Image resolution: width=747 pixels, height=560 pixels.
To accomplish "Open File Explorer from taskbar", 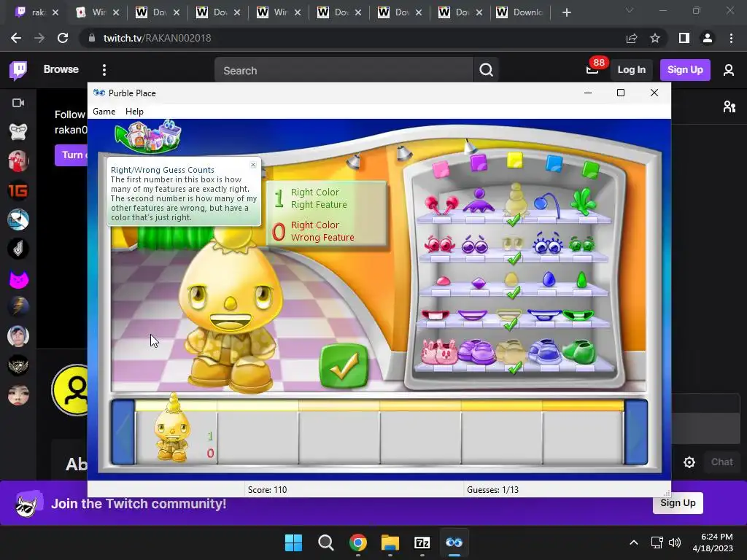I will point(390,542).
